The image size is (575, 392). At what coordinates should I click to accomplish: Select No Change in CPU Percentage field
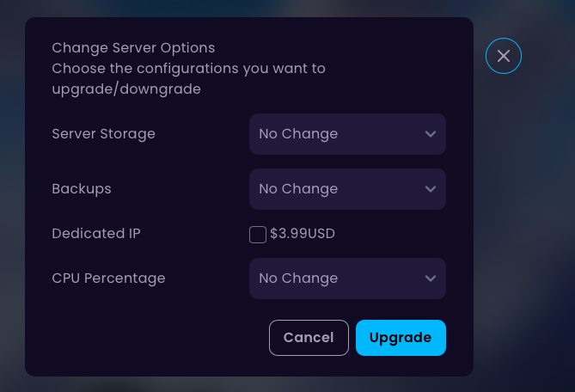click(298, 279)
